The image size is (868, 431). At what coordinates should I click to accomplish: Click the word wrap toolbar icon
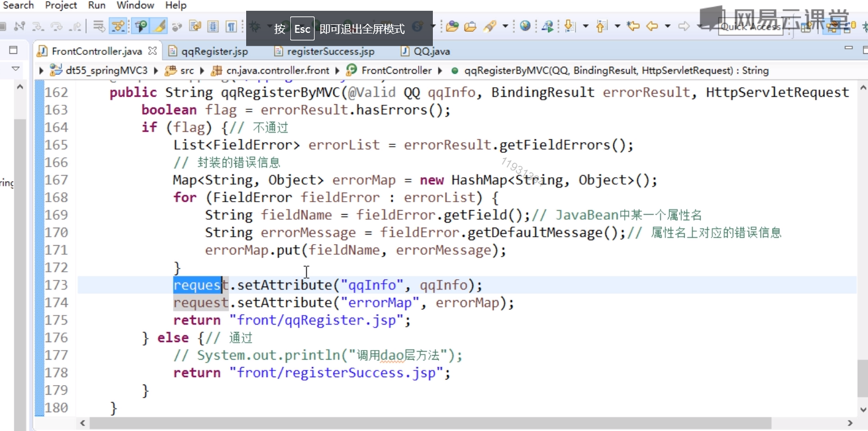pyautogui.click(x=195, y=26)
